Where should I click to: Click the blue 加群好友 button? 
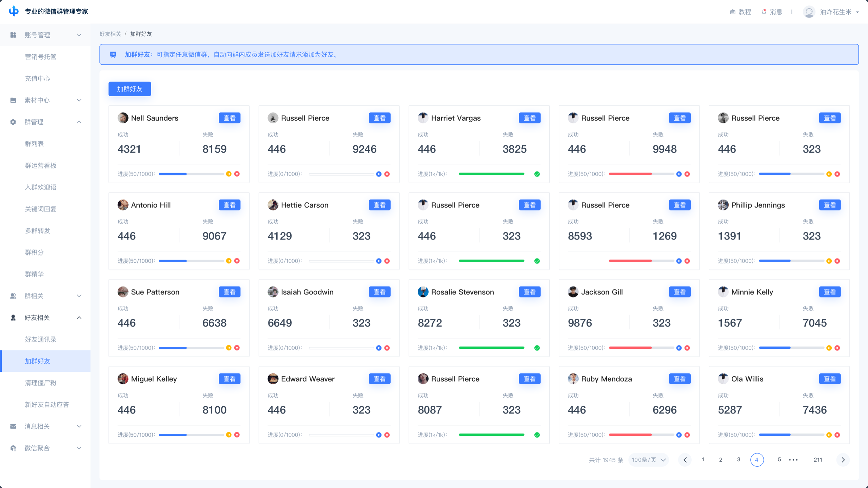(130, 89)
